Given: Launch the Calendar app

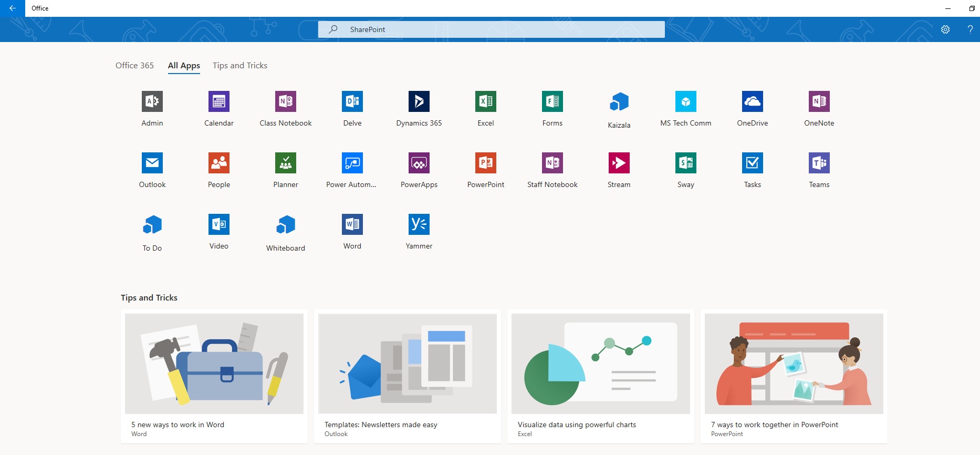Looking at the screenshot, I should click(x=219, y=101).
